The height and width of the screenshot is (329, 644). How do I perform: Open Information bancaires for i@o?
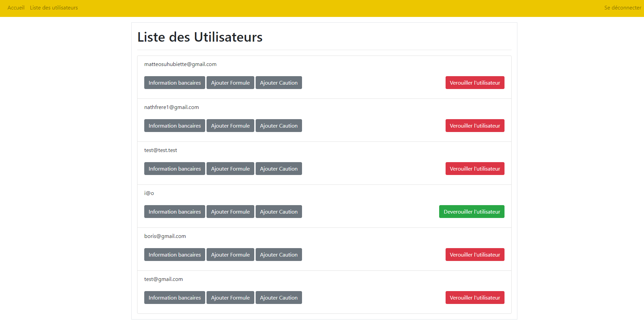click(175, 212)
